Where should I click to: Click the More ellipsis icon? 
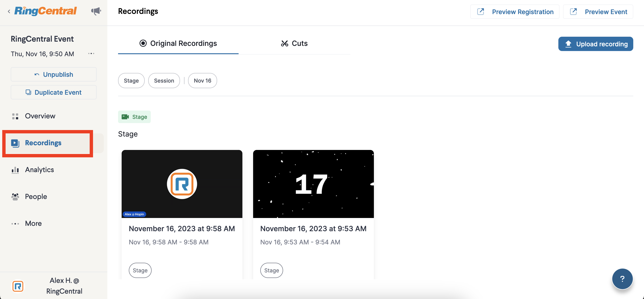15,224
